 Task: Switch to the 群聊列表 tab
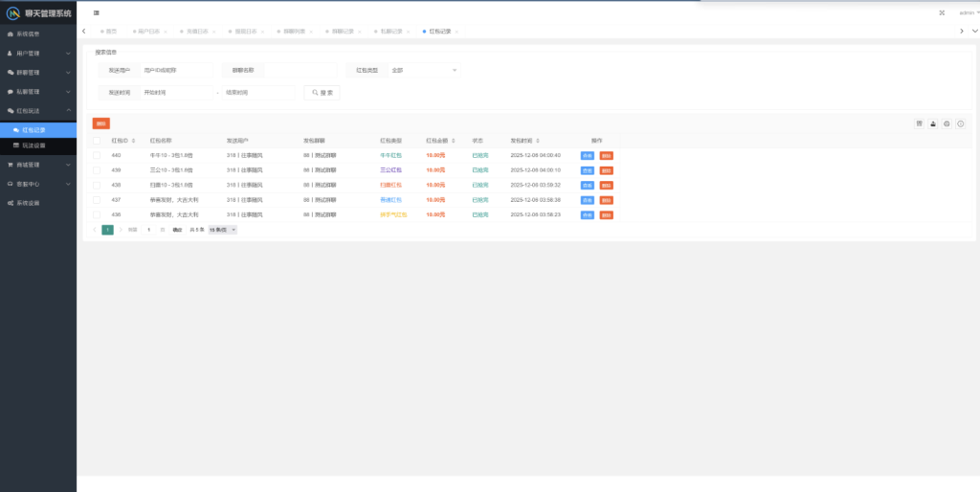(295, 32)
